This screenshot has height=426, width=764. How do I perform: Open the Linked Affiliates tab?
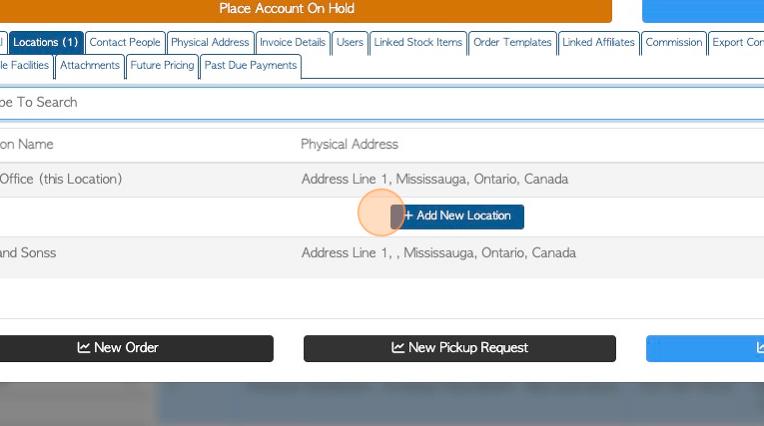pyautogui.click(x=598, y=42)
